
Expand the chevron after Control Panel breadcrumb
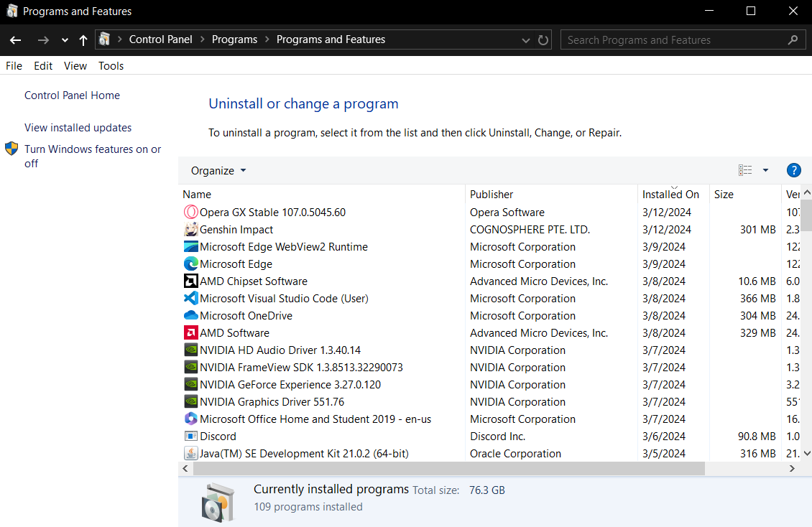click(x=202, y=39)
